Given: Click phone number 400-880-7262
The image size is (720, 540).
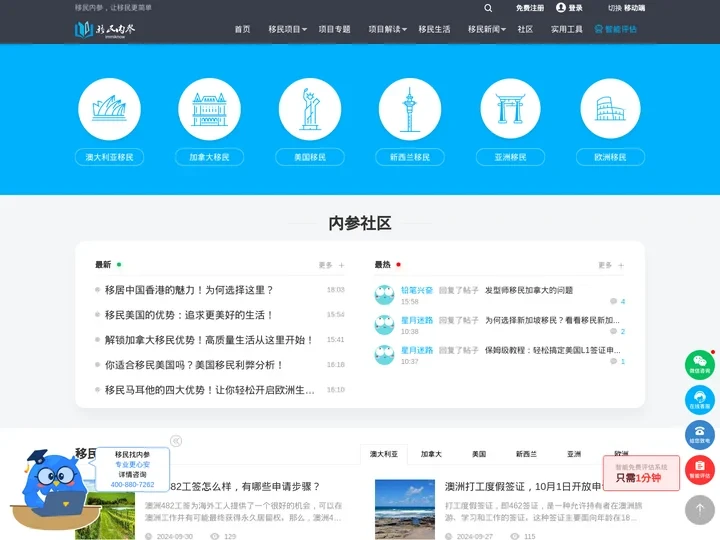Looking at the screenshot, I should tap(132, 484).
